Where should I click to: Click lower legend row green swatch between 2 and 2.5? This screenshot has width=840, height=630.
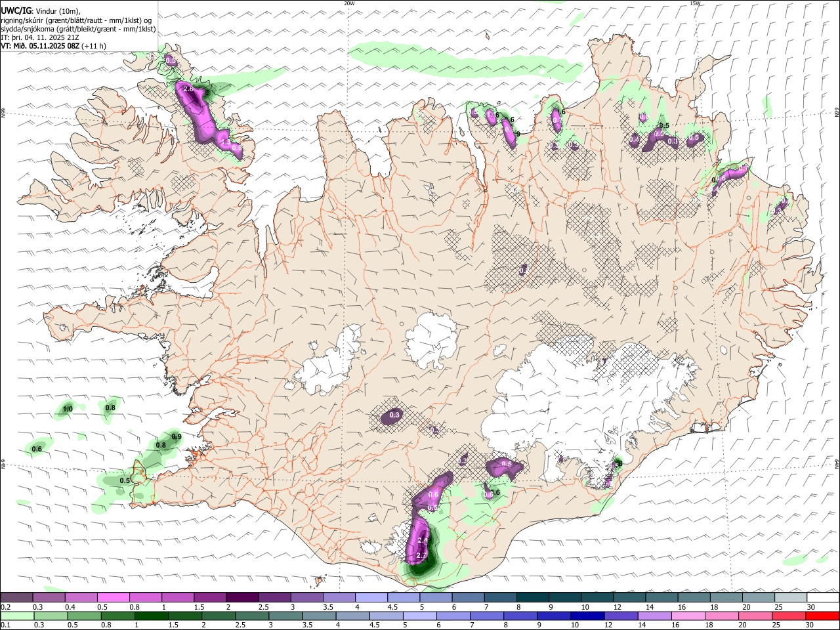coord(219,616)
